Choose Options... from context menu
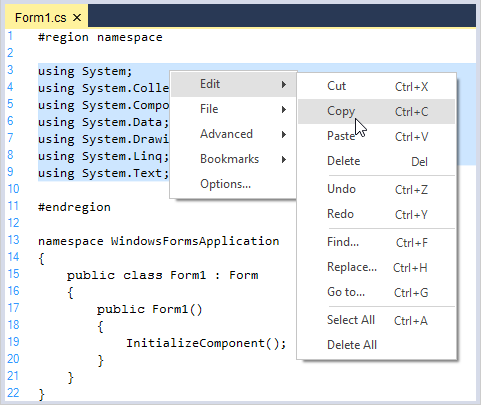The image size is (481, 405). pos(233,184)
